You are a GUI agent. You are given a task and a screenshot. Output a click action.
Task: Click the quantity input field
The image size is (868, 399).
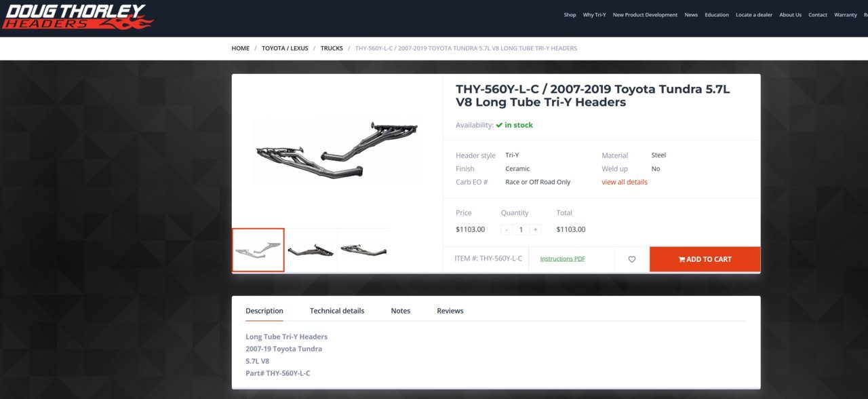pos(521,229)
